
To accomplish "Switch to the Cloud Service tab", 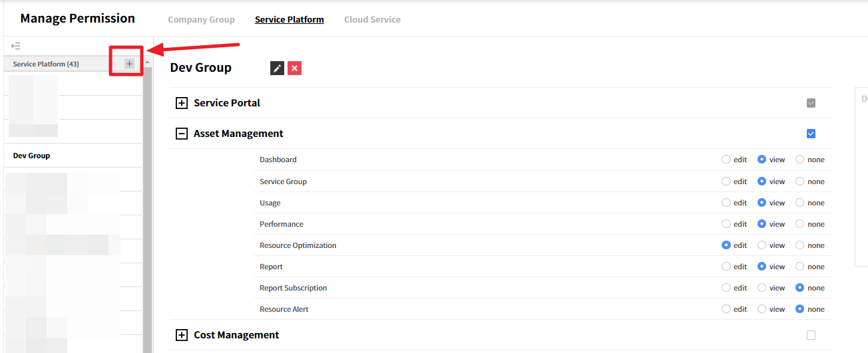I will point(372,19).
